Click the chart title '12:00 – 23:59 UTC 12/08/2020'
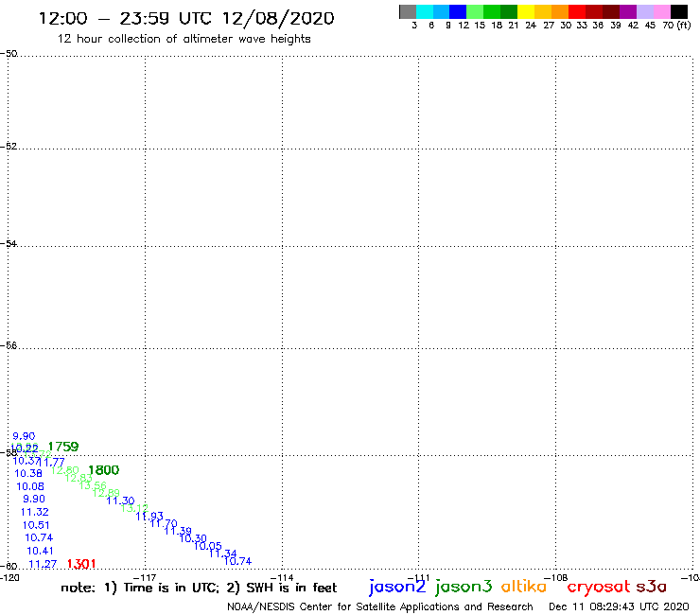 [x=186, y=18]
